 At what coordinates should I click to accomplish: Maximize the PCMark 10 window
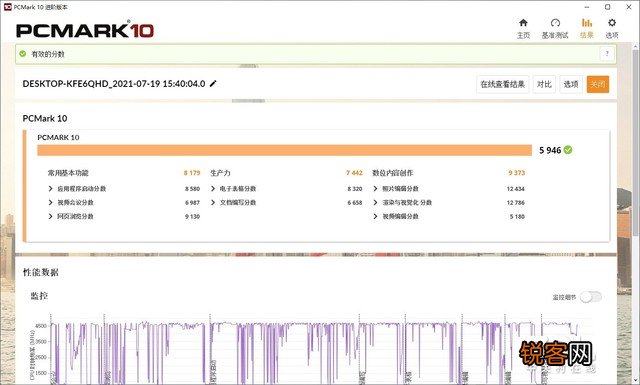607,7
